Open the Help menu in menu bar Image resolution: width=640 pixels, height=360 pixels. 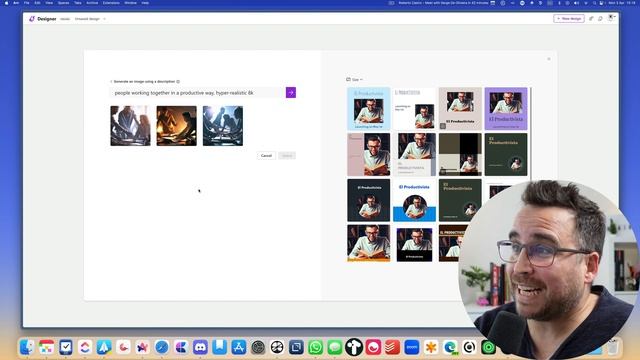coord(145,3)
